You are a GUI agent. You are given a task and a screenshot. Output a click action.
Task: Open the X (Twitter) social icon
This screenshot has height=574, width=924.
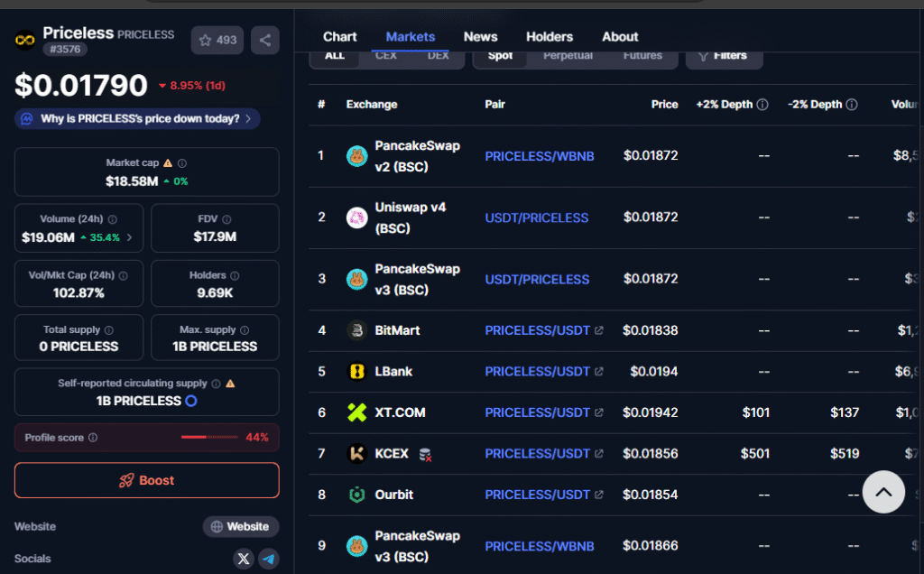244,559
